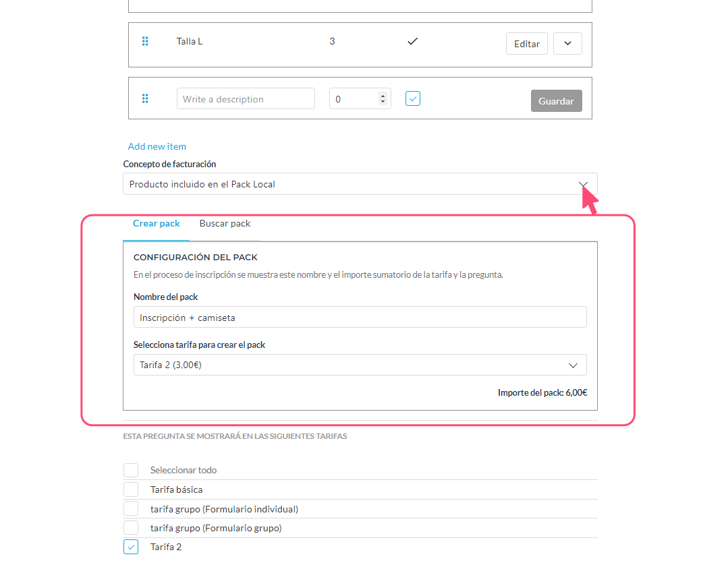Decrease the quantity with the stepper down arrow
Viewport: 728px width, 565px height.
click(383, 102)
